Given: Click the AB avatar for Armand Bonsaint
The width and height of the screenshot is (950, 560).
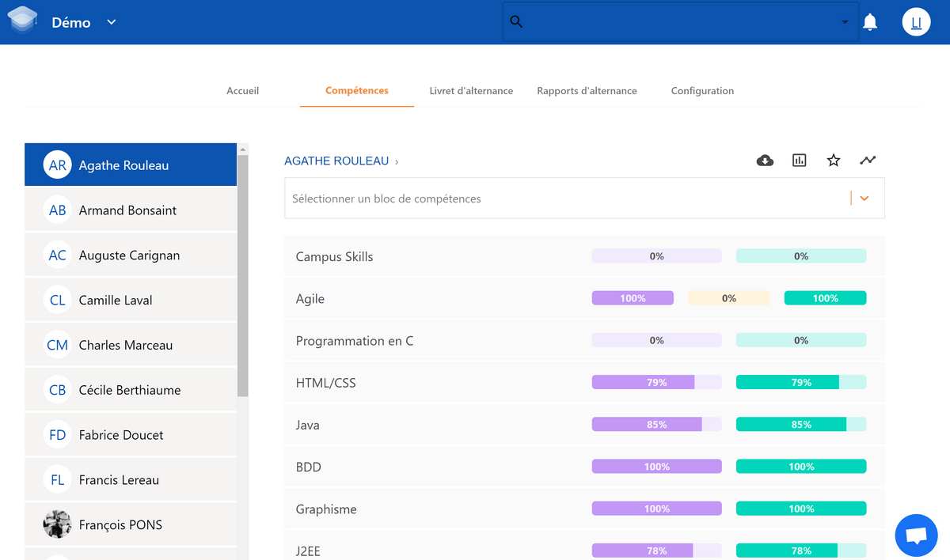Looking at the screenshot, I should pos(57,210).
